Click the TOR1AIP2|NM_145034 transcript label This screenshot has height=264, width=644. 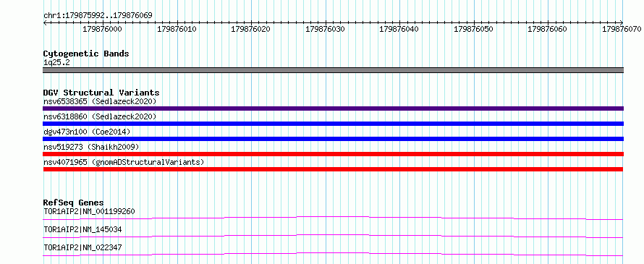pyautogui.click(x=82, y=229)
